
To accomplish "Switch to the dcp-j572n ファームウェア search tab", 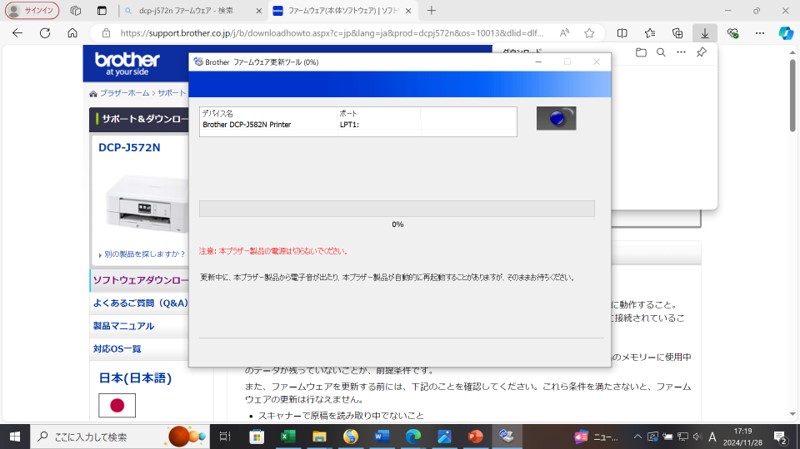I will 186,10.
